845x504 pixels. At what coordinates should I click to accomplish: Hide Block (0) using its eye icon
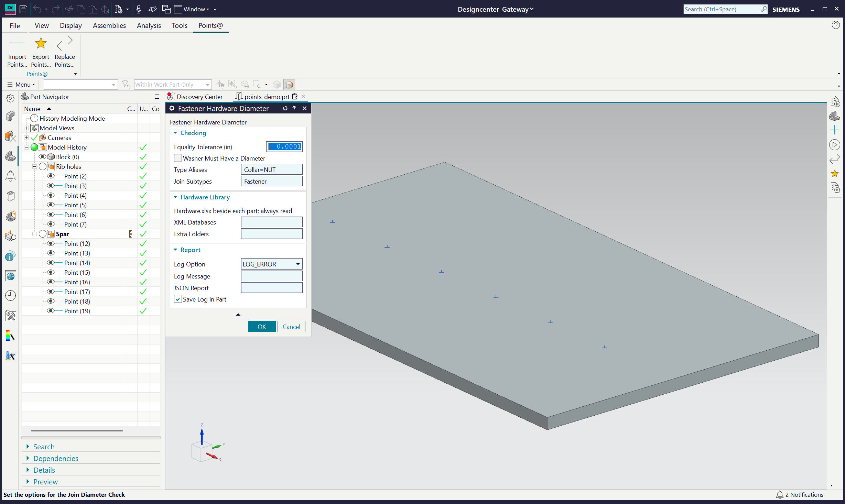pos(42,157)
